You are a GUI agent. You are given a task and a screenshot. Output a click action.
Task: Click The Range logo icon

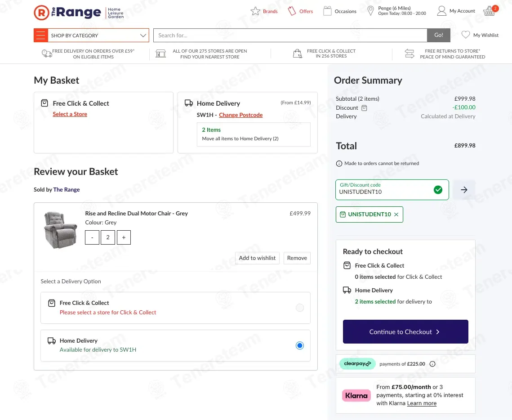[x=41, y=13]
